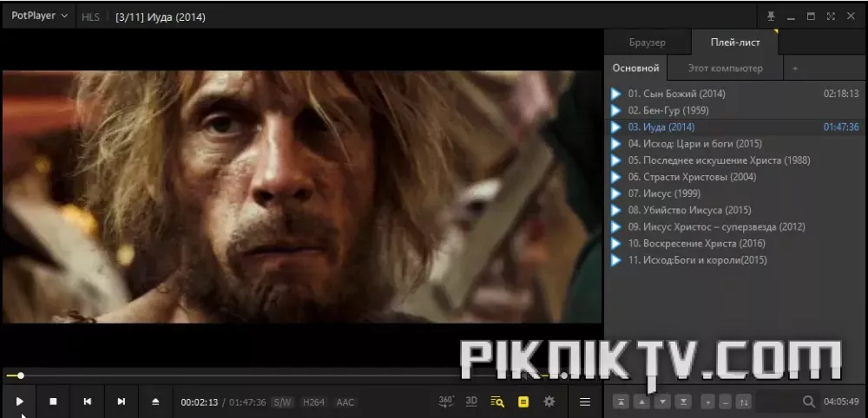
Task: Click play icon beside Воскресение Христа
Action: coord(615,244)
